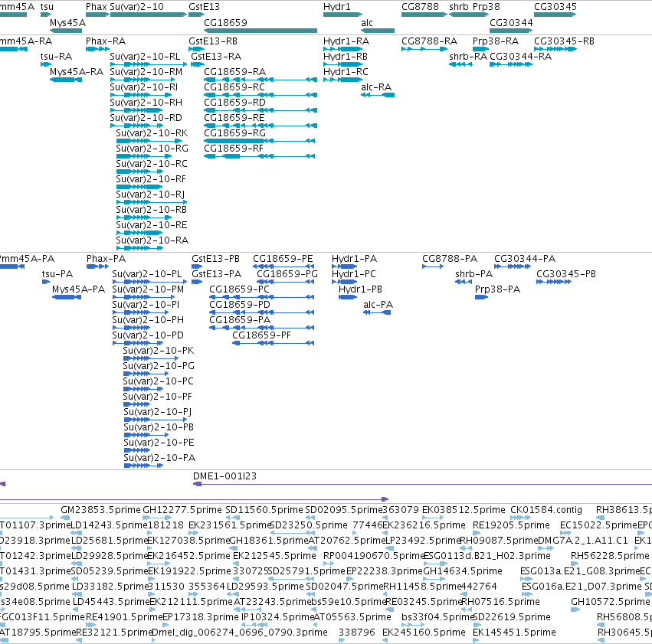Select protein GstE13-PB

click(x=216, y=259)
